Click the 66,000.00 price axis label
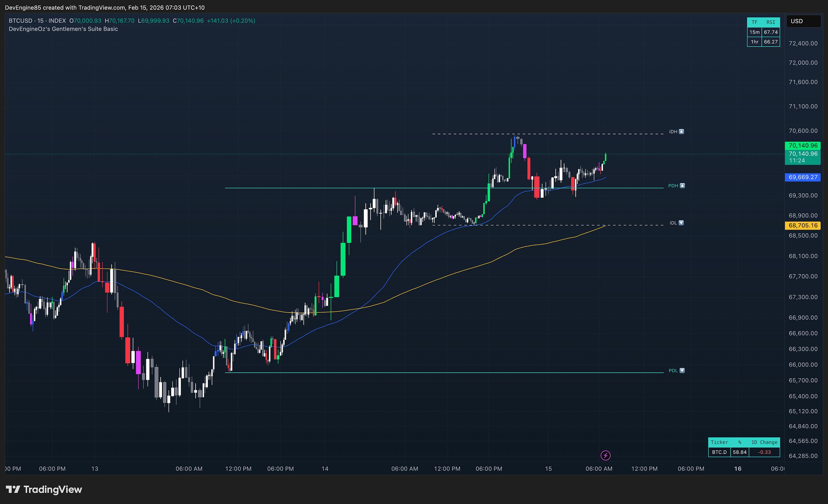 click(803, 365)
